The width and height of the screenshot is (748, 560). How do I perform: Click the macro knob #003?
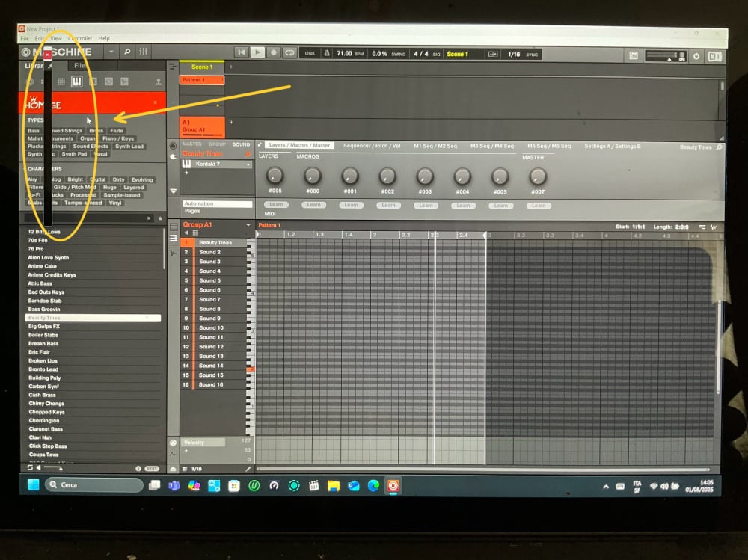(425, 176)
